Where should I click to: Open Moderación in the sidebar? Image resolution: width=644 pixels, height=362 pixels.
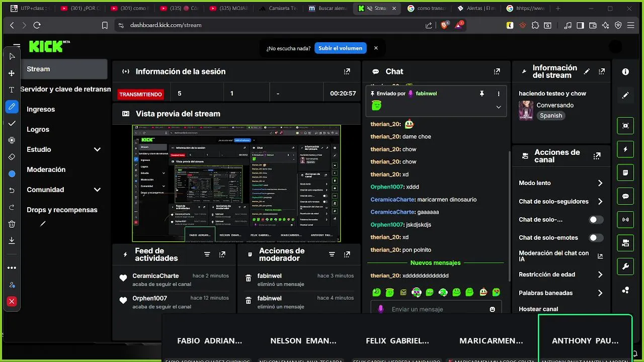[x=46, y=169]
